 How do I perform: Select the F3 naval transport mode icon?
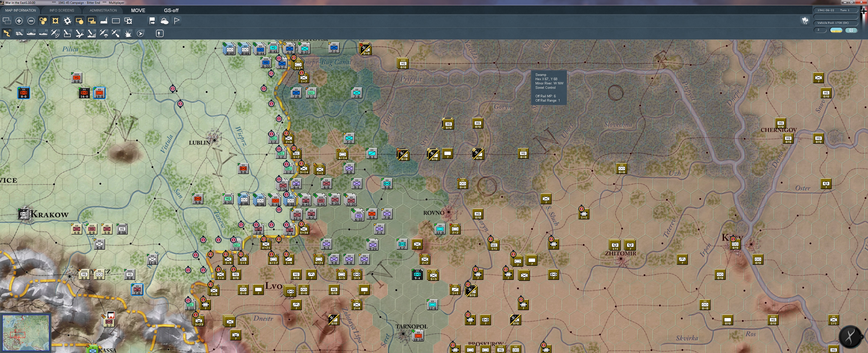[31, 33]
